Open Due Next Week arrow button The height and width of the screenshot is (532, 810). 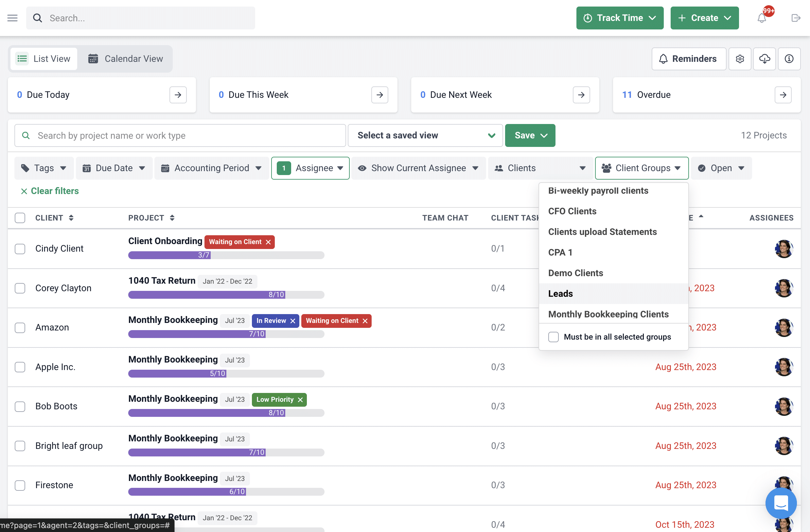coord(581,95)
